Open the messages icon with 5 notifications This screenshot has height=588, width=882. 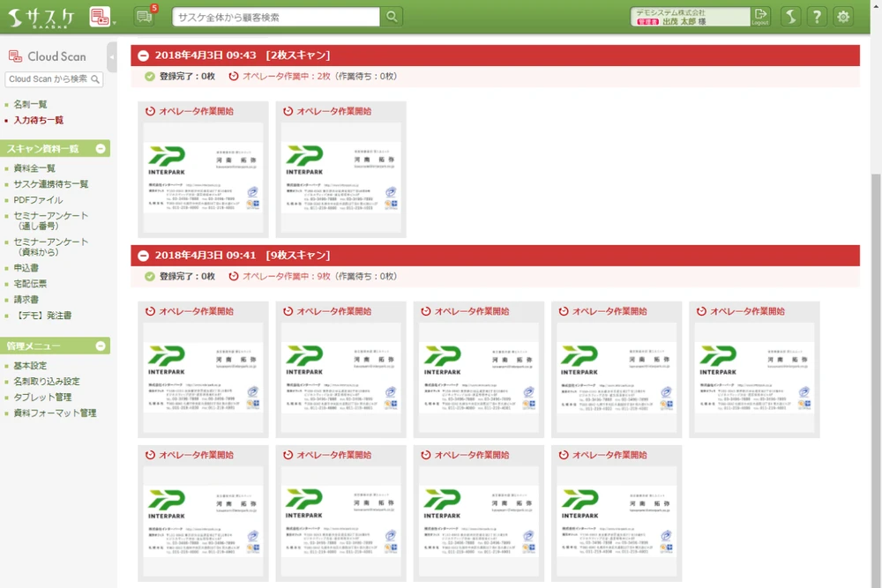click(144, 16)
